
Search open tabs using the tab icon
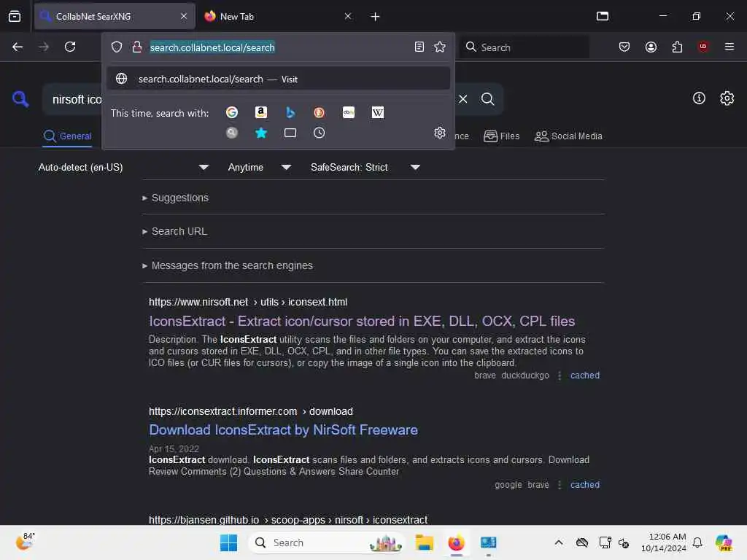[290, 133]
